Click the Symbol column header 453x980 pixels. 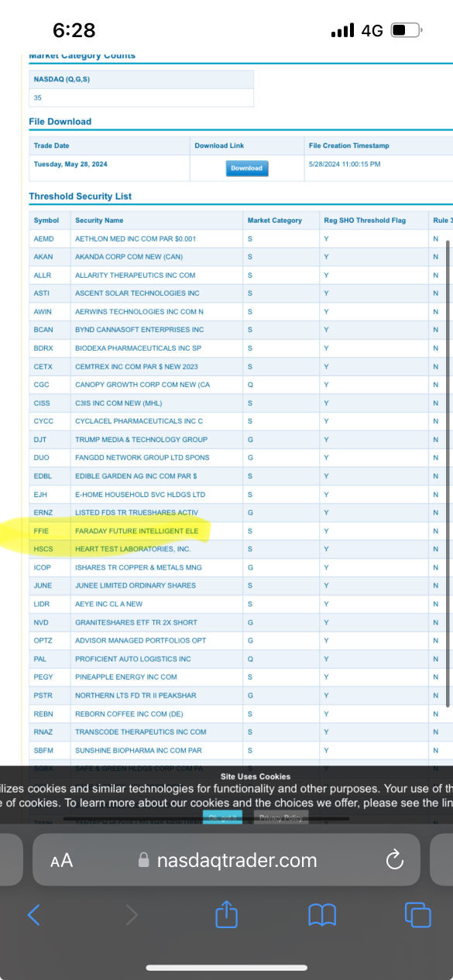pyautogui.click(x=46, y=221)
